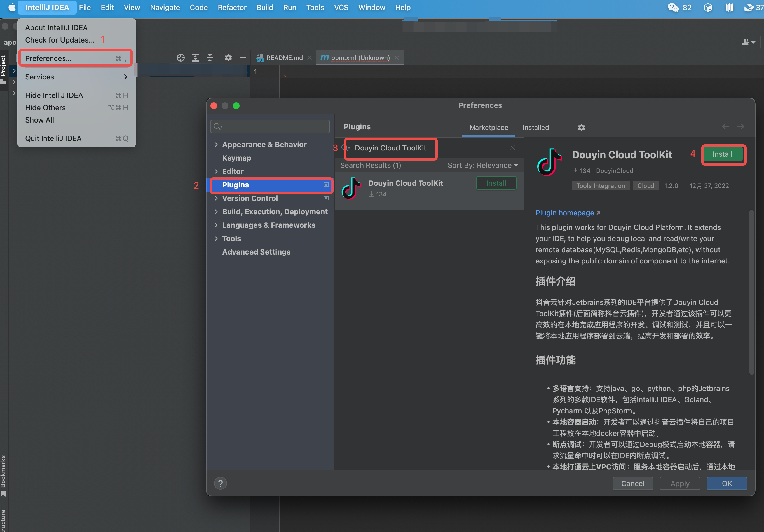The height and width of the screenshot is (532, 764).
Task: Switch to the Installed tab
Action: click(x=535, y=127)
